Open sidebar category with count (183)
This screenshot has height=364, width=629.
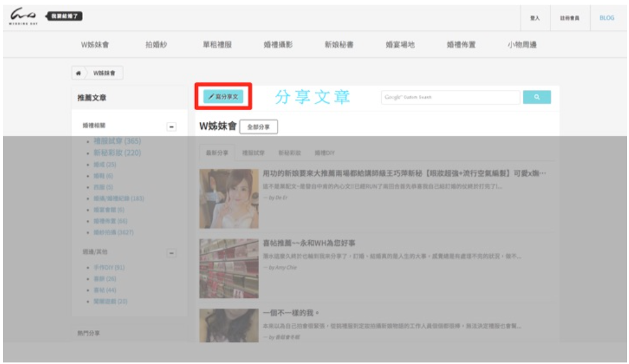coord(118,199)
